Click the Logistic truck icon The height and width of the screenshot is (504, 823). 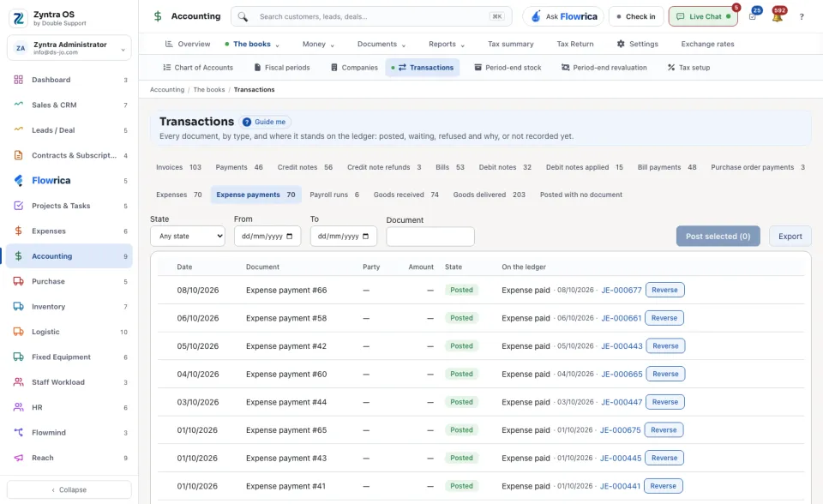[x=18, y=332]
